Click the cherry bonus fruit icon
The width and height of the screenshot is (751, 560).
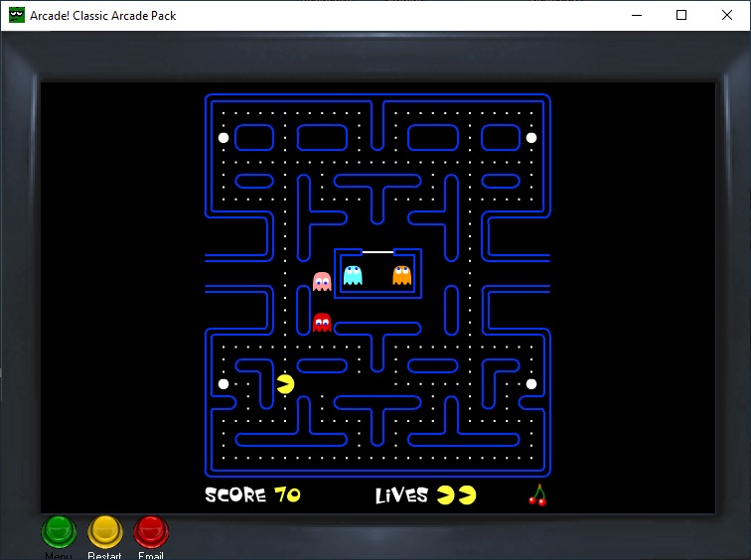[537, 494]
